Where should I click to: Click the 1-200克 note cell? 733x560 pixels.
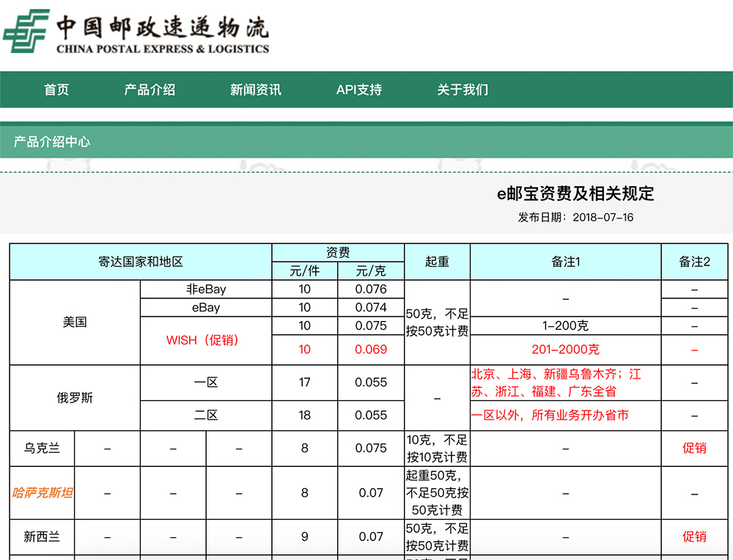click(566, 325)
